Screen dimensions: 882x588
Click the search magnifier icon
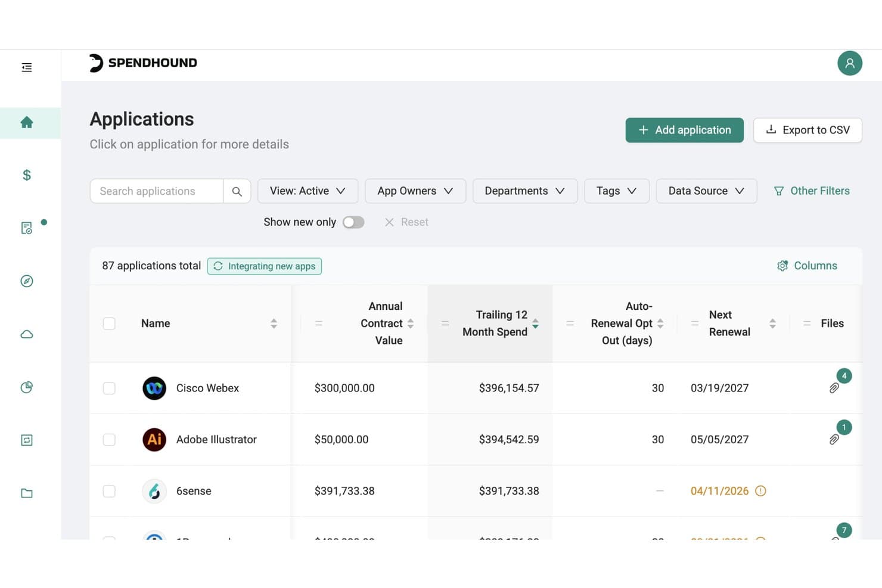tap(237, 191)
